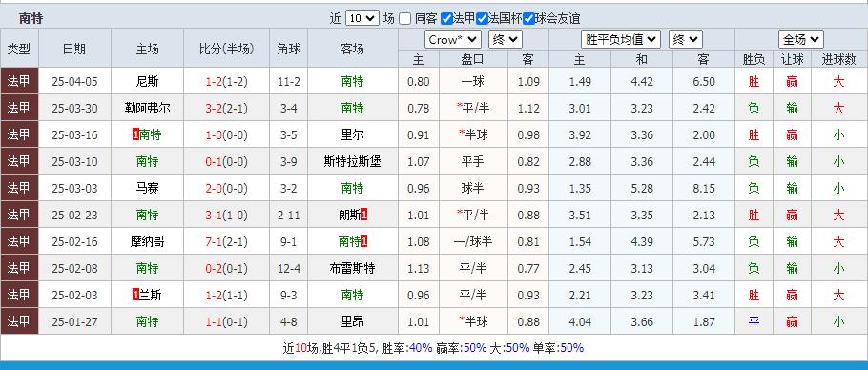Click handicap 球半 in 马赛 row
This screenshot has height=370, width=868.
[x=473, y=188]
